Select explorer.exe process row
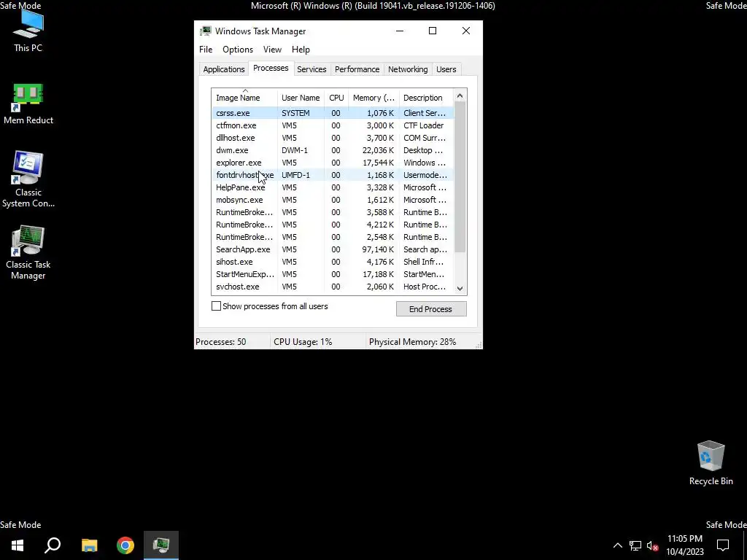 (x=333, y=163)
